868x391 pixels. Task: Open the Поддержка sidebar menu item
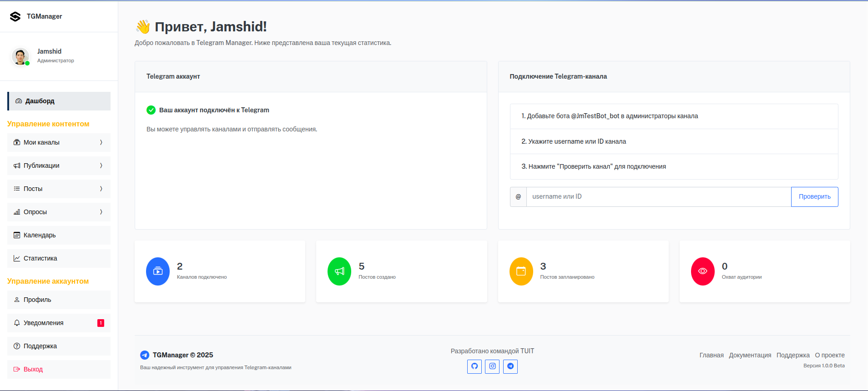59,346
